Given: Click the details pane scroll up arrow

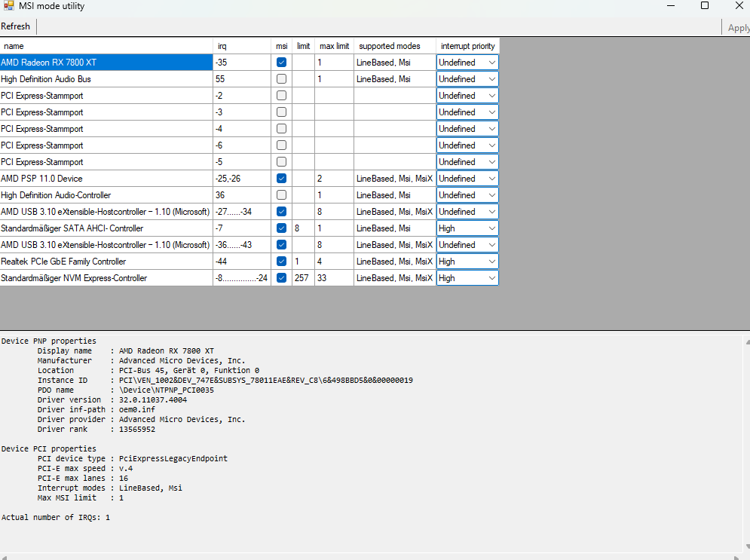Looking at the screenshot, I should pyautogui.click(x=747, y=342).
